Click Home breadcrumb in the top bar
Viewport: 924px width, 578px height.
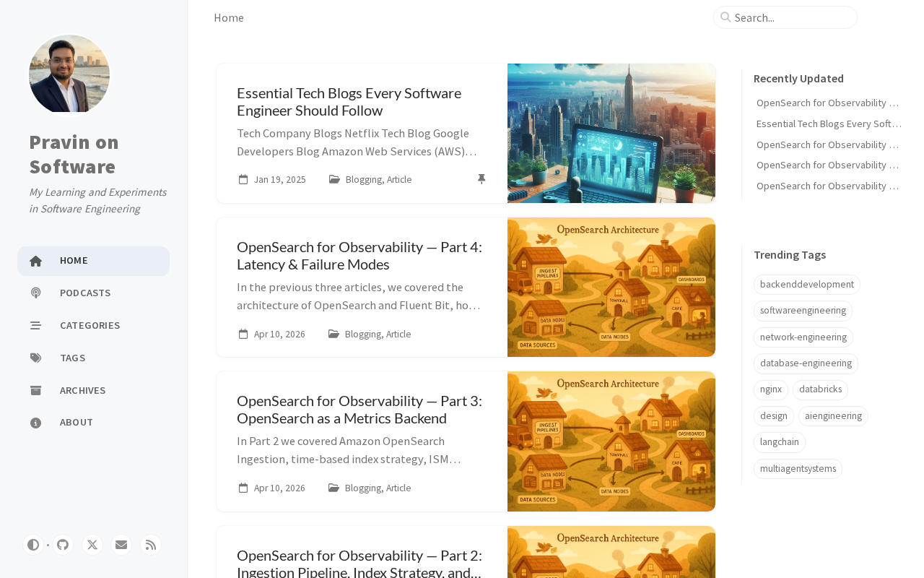[229, 17]
